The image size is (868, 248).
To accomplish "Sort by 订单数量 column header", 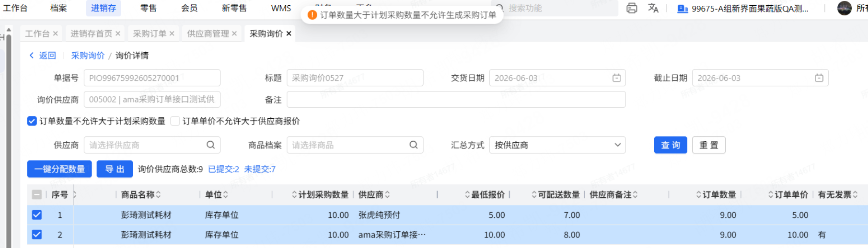I will [x=716, y=194].
